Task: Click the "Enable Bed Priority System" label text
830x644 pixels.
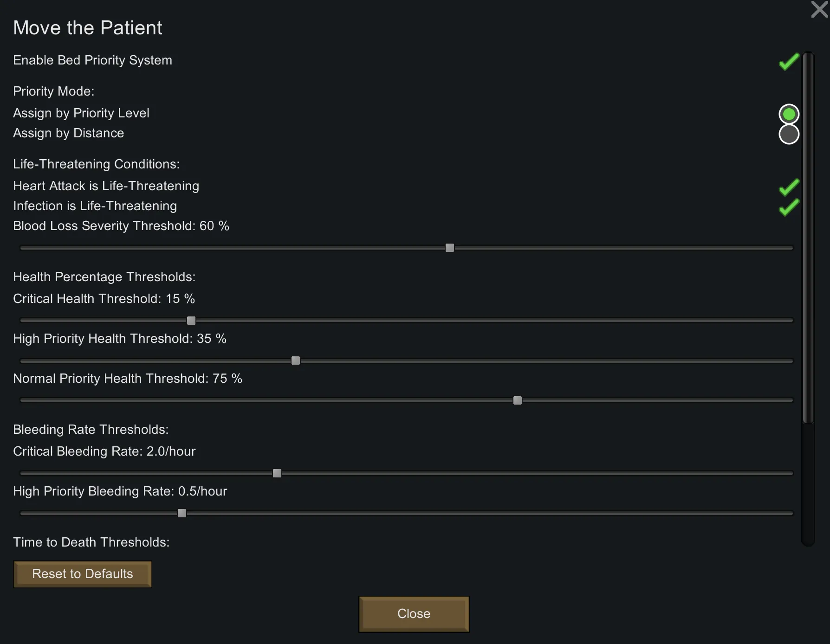Action: [92, 60]
